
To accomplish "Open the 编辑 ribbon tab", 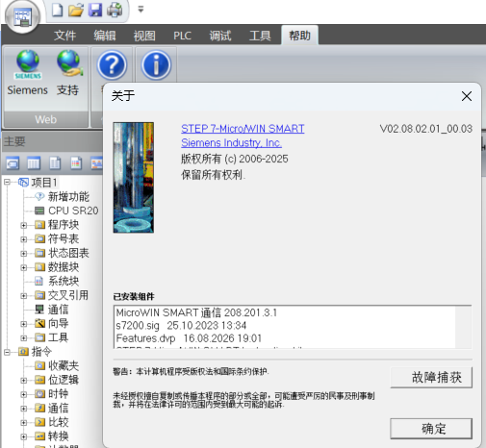I will coord(105,36).
